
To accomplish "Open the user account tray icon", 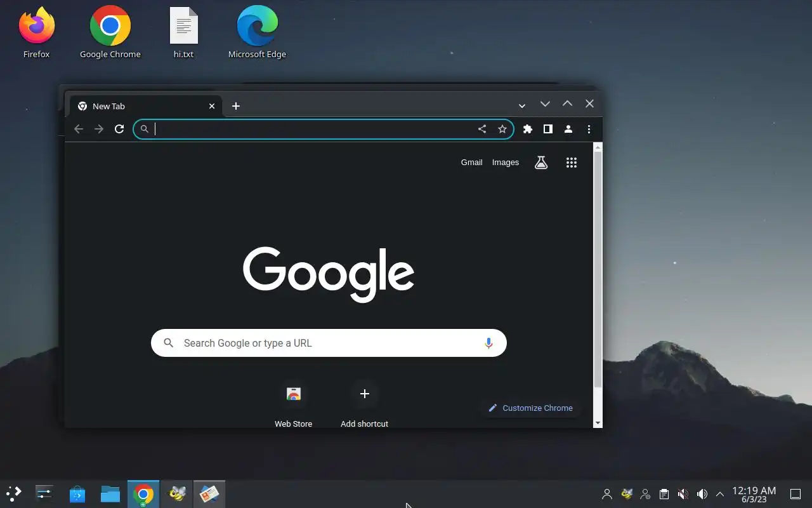I will coord(607,494).
